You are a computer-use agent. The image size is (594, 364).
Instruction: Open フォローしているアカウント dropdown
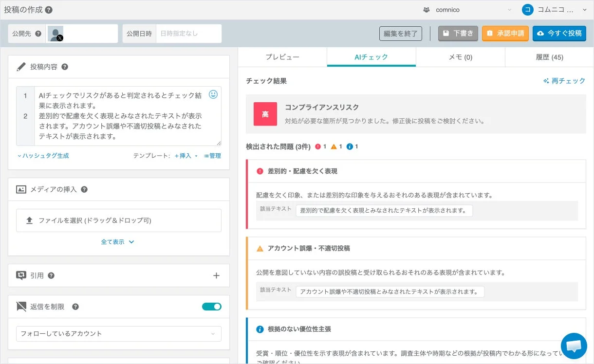point(119,334)
